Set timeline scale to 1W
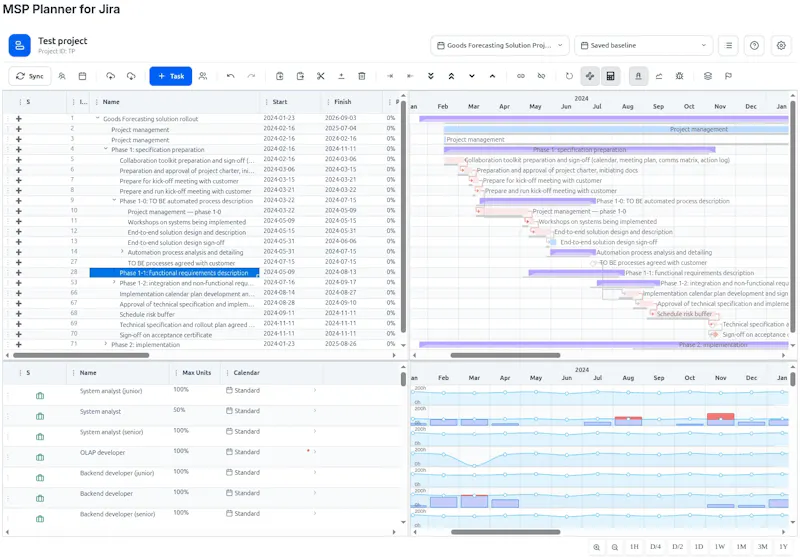The height and width of the screenshot is (558, 800). pos(719,547)
